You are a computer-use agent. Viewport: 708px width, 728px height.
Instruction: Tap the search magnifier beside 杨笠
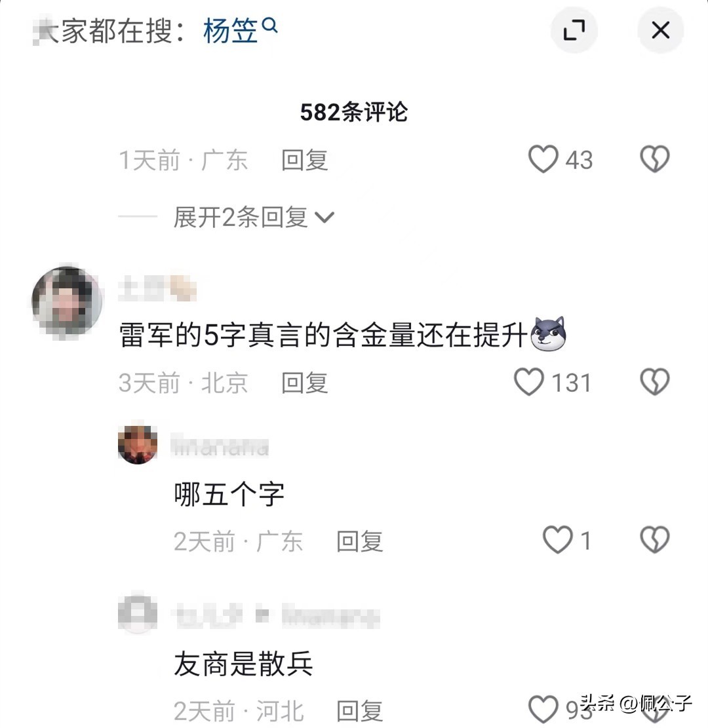(270, 26)
